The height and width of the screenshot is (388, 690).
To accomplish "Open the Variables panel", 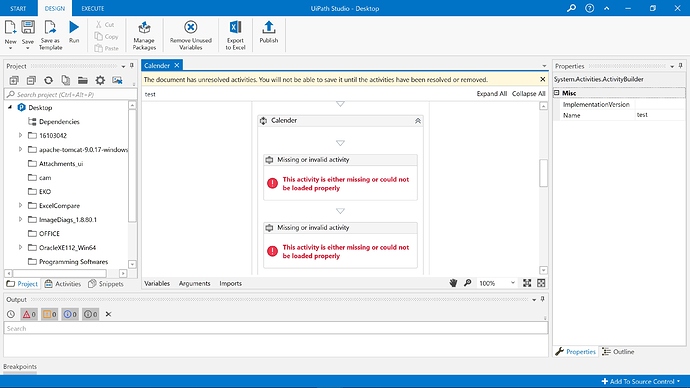I will point(157,283).
